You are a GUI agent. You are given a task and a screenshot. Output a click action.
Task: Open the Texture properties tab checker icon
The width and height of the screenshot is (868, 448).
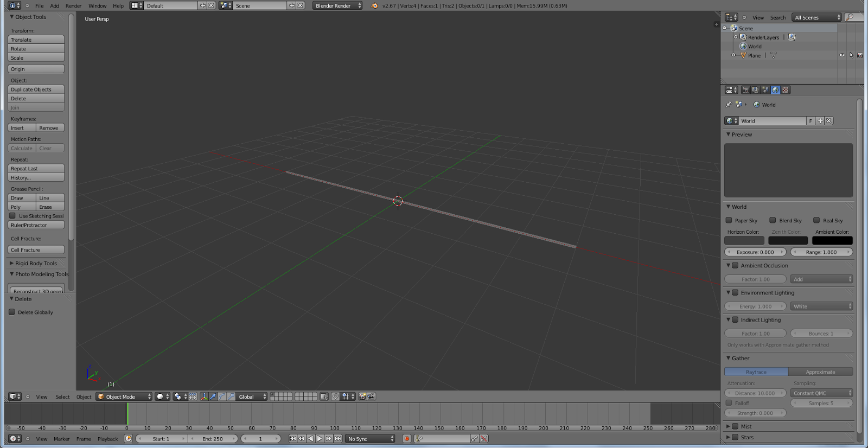[x=785, y=90]
